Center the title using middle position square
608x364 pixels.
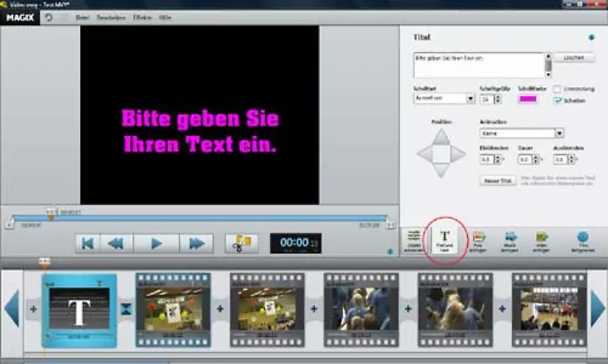pyautogui.click(x=441, y=154)
